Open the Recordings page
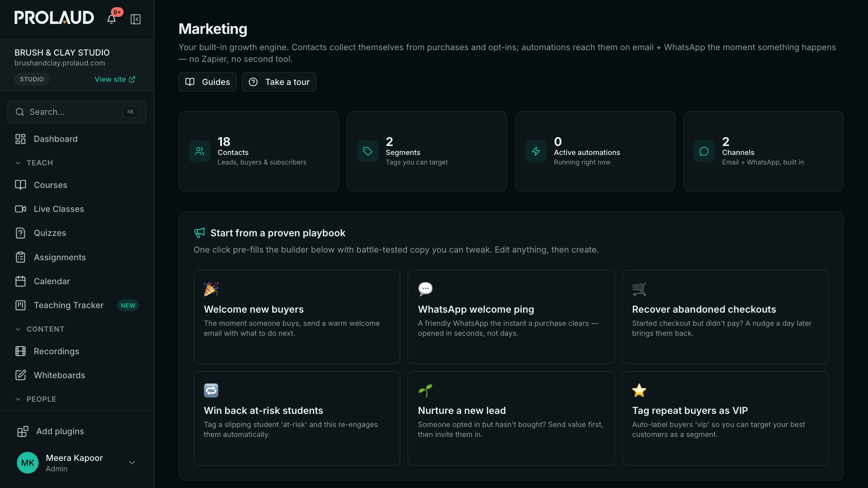The image size is (868, 488). pyautogui.click(x=77, y=351)
